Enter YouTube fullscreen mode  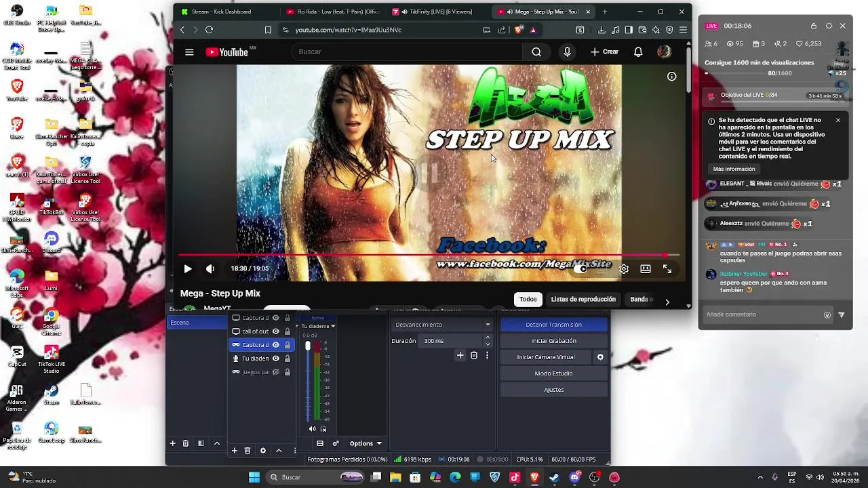(x=667, y=269)
